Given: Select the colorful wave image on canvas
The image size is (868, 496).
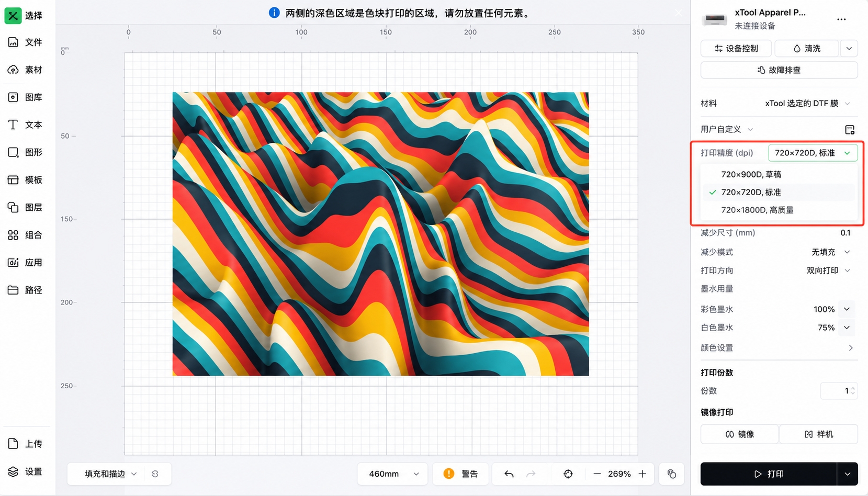Looking at the screenshot, I should click(x=380, y=234).
